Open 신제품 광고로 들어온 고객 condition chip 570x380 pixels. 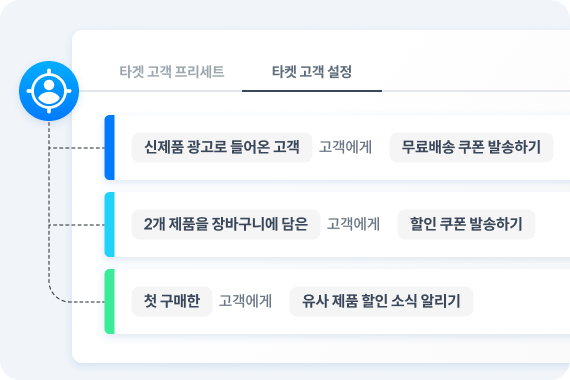pos(222,147)
